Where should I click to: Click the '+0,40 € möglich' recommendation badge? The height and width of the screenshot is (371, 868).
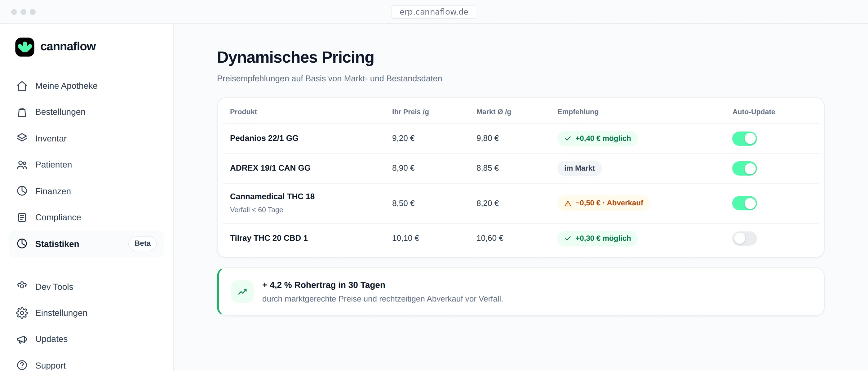coord(597,138)
